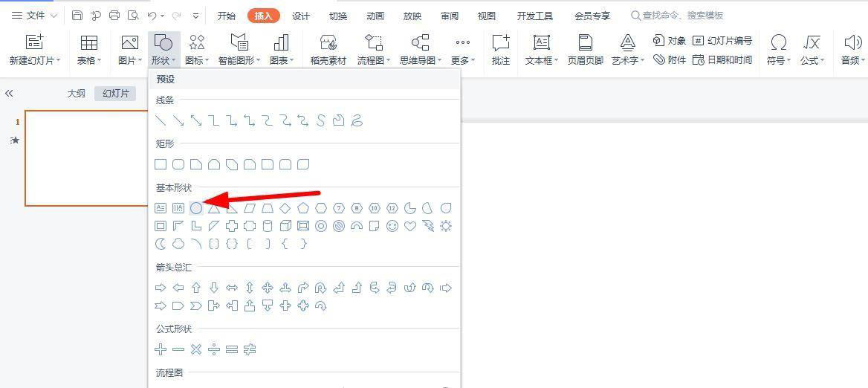Click the 附件 attachment button
Image resolution: width=868 pixels, height=388 pixels.
click(x=670, y=59)
